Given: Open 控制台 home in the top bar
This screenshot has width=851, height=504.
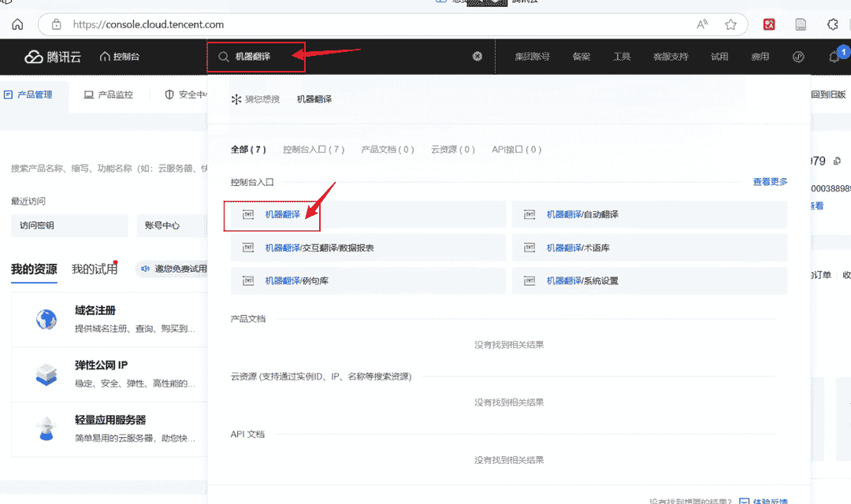Looking at the screenshot, I should coord(120,57).
